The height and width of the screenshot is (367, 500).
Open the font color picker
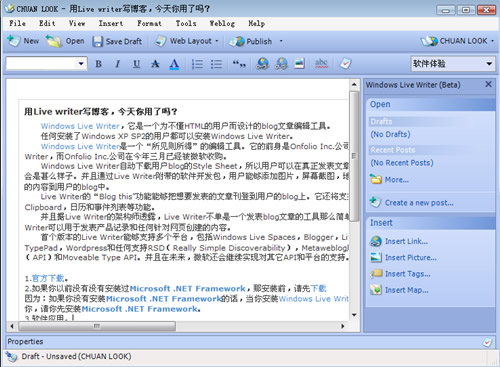coord(174,64)
